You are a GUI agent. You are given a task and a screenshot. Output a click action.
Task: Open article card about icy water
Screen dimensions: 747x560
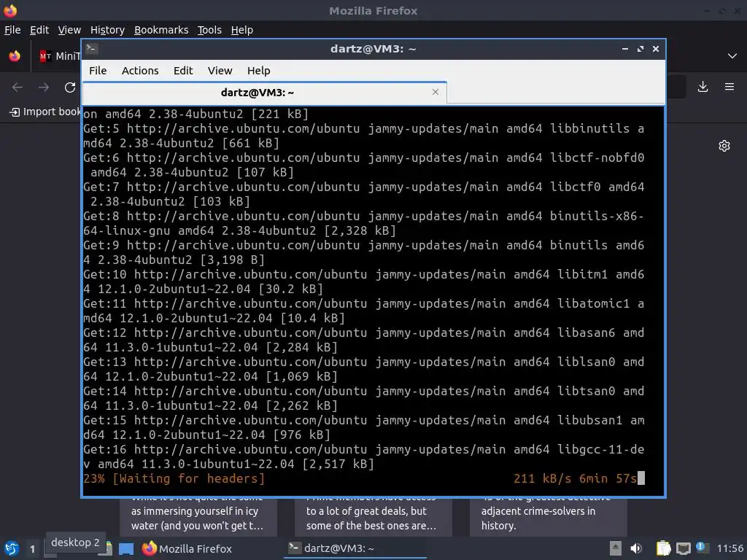point(198,517)
